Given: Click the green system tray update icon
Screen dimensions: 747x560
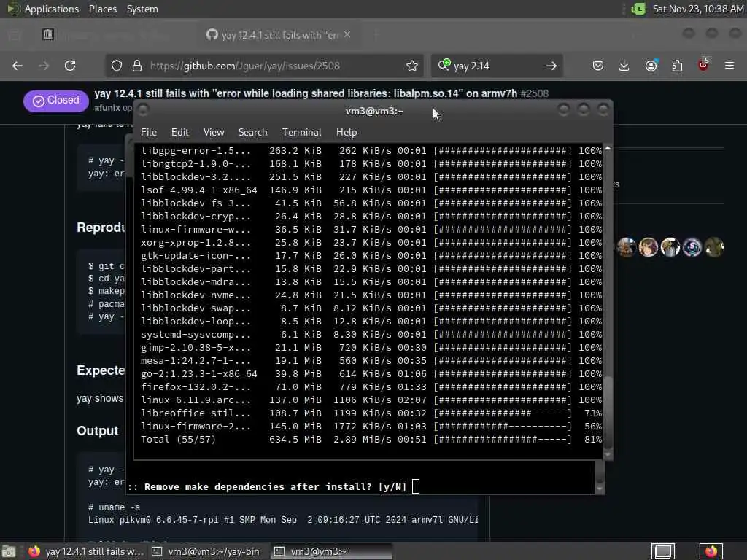Looking at the screenshot, I should (638, 9).
